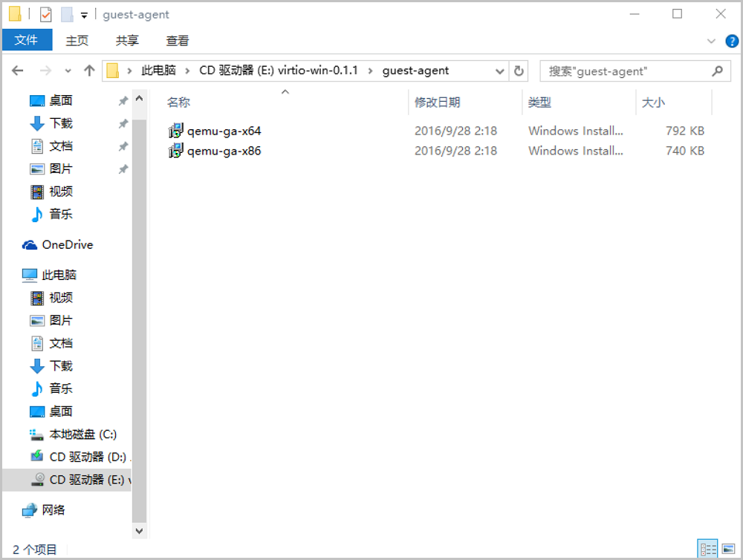Go forward with the right arrow
The width and height of the screenshot is (743, 560).
tap(45, 71)
